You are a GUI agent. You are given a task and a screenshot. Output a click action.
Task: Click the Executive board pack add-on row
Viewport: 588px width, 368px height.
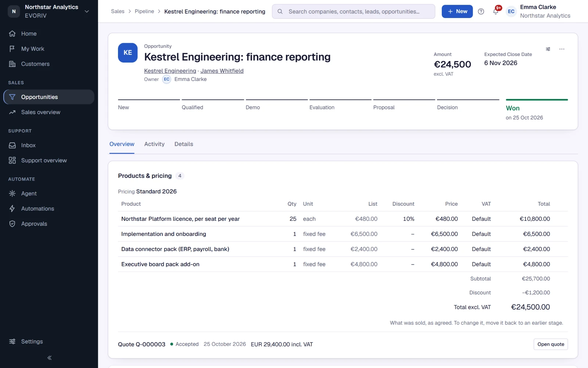pos(343,264)
